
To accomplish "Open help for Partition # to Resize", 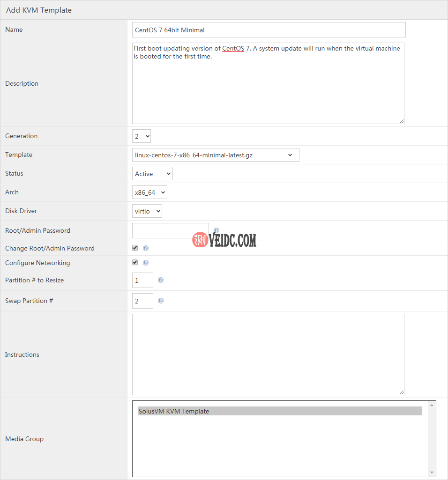I will click(160, 280).
